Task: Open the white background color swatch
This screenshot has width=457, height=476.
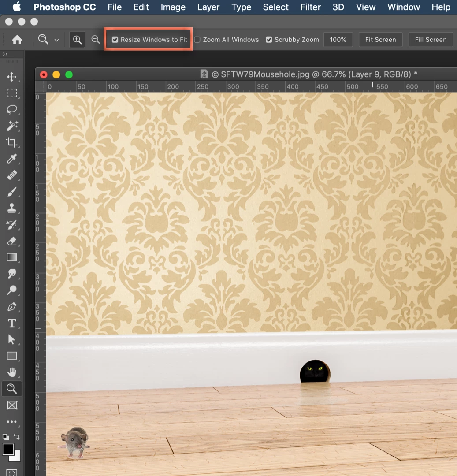Action: click(x=17, y=457)
